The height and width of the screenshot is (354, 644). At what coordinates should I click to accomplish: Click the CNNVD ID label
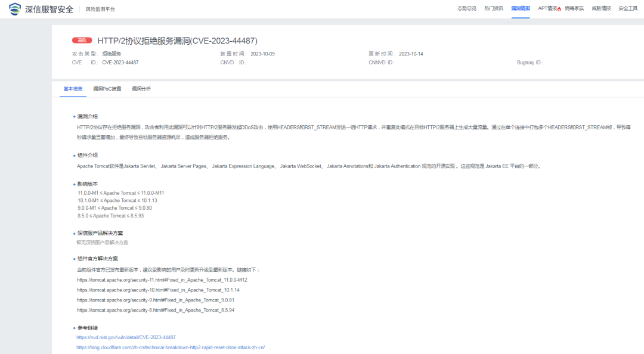[x=382, y=63]
